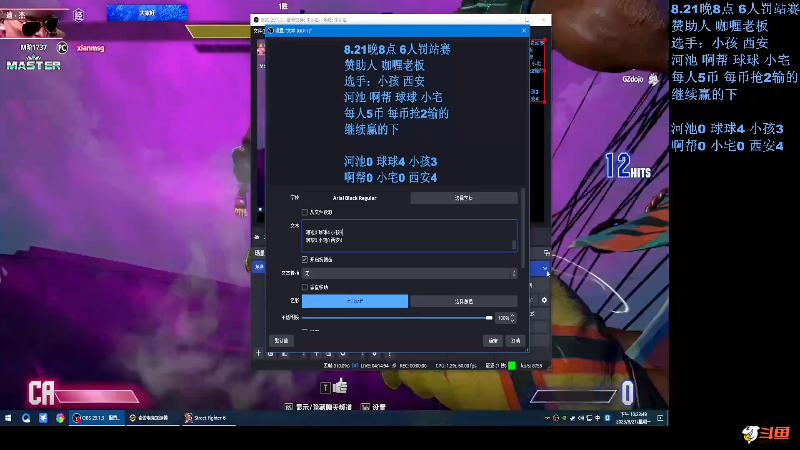Click the blue text color swatch
Viewport: 800px width, 450px height.
pos(355,301)
